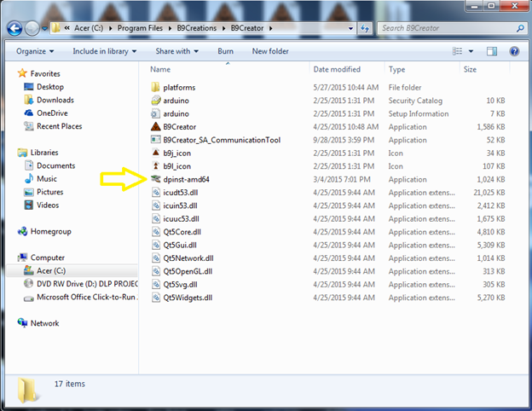
Task: Open Favorites in the navigation pane
Action: pyautogui.click(x=45, y=73)
